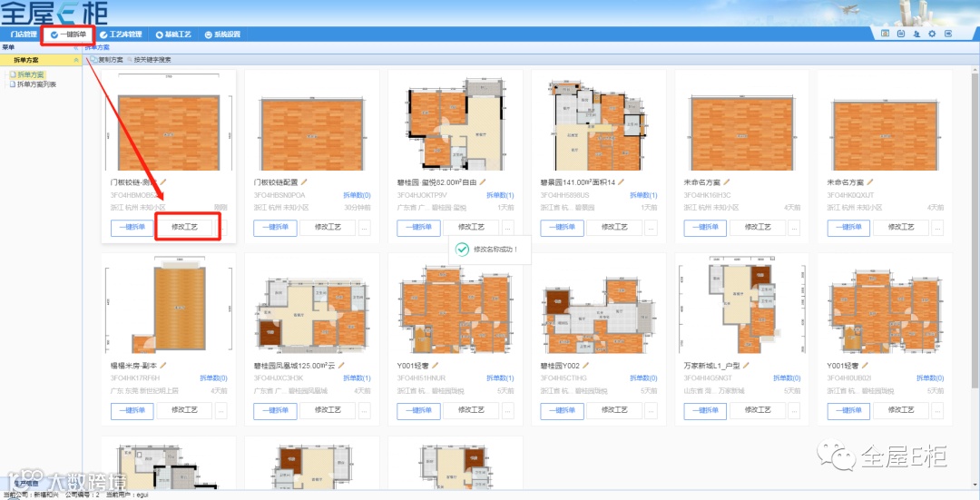Edit name pencil icon for 碧桂园·玺悦82.00㎡自由
Screen dimensions: 980x500
pyautogui.click(x=483, y=181)
